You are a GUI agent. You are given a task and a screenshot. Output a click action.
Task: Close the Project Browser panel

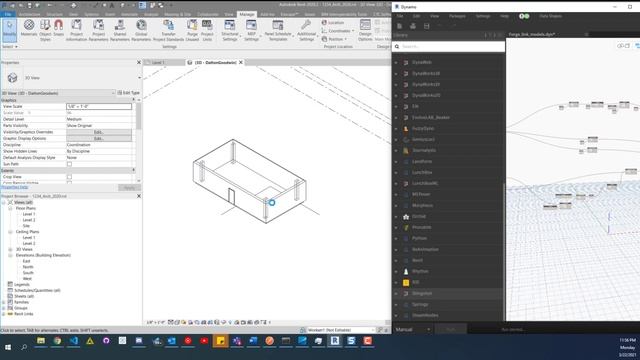(138, 196)
